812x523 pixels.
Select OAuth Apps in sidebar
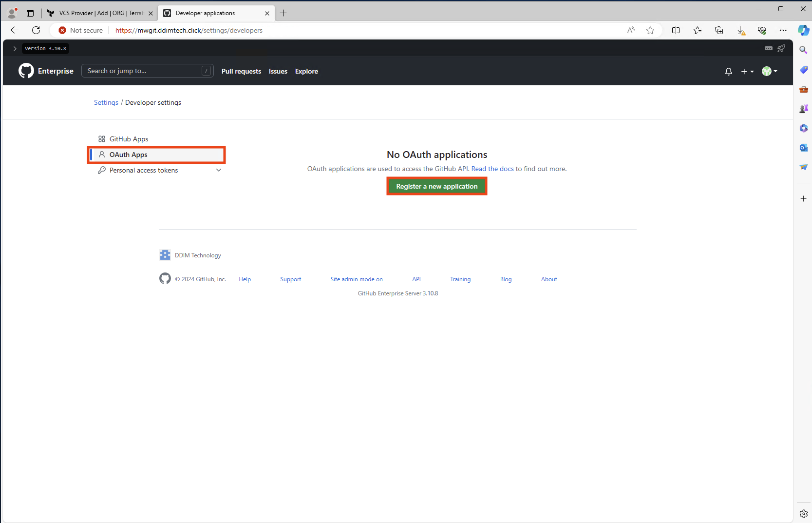pyautogui.click(x=157, y=155)
